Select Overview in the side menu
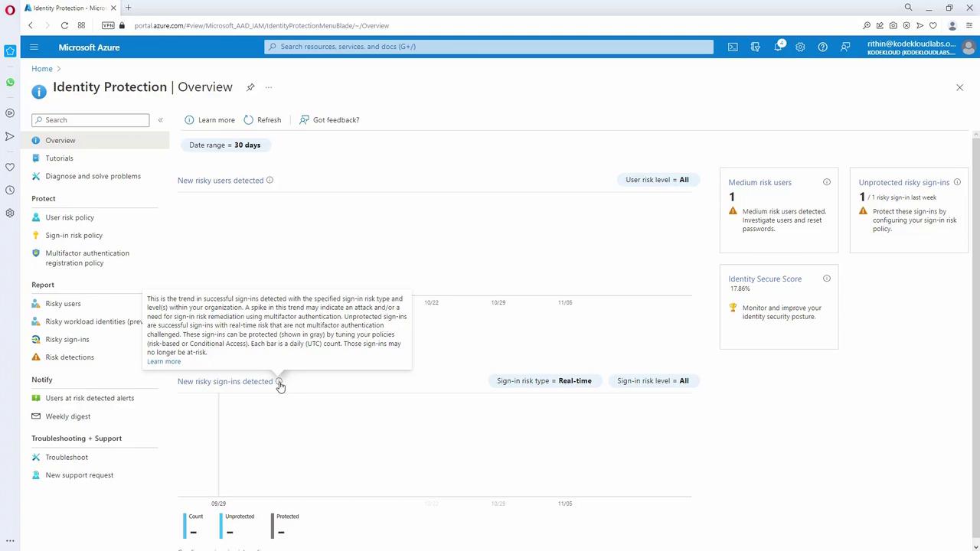 [x=95, y=140]
